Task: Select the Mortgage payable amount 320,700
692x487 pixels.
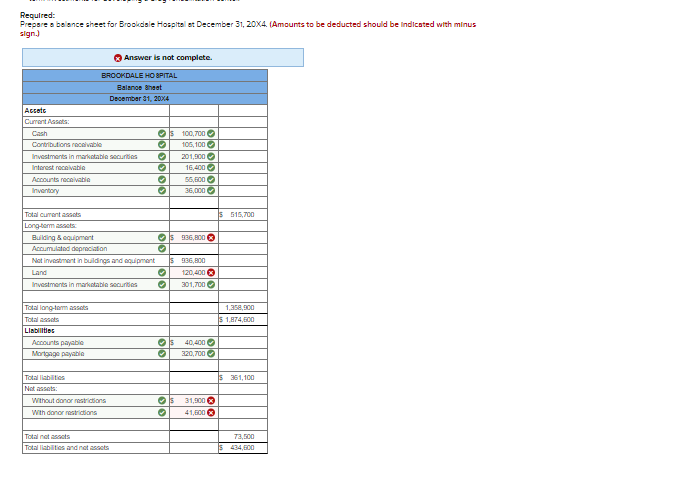Action: point(194,353)
